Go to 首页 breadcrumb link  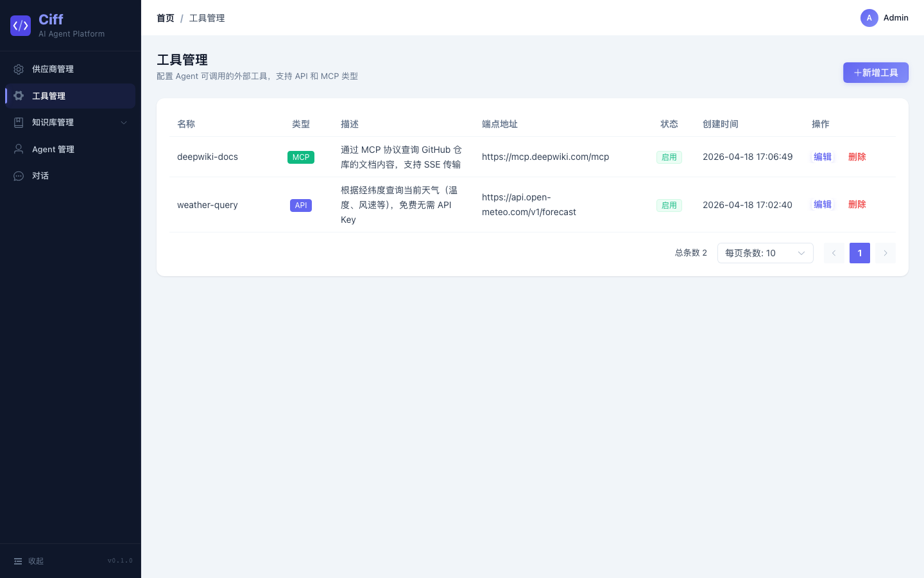(166, 18)
